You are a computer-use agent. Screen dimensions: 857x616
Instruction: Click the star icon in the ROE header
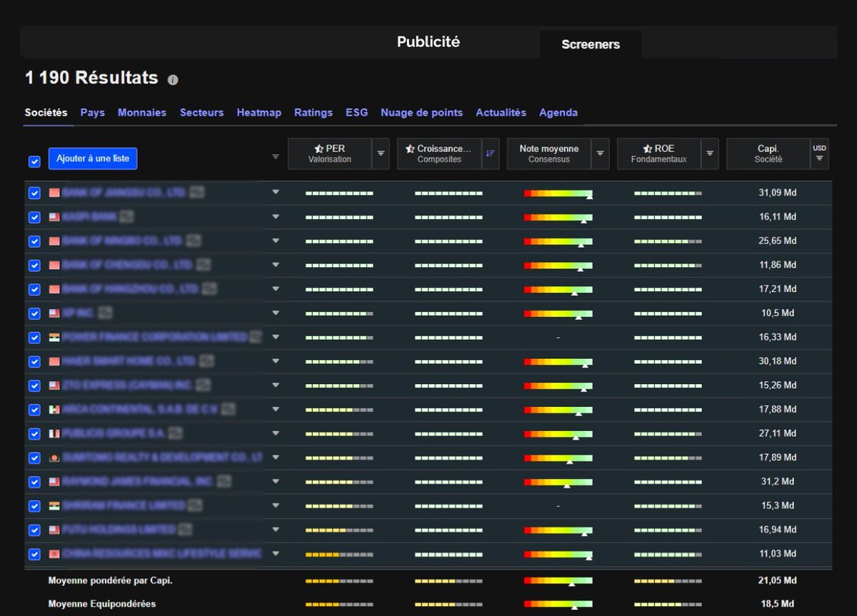pyautogui.click(x=648, y=148)
